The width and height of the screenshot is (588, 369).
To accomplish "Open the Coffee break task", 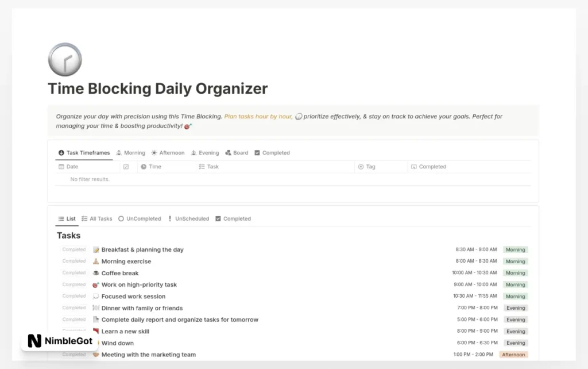I will [120, 273].
